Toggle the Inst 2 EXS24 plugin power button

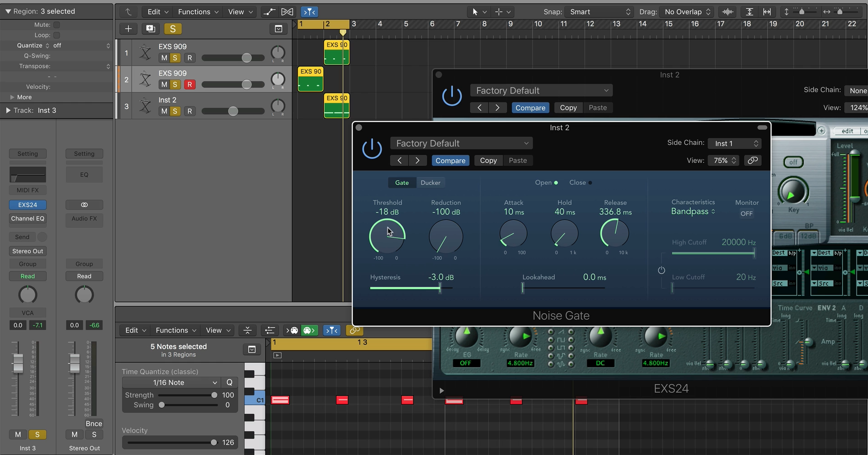click(452, 96)
